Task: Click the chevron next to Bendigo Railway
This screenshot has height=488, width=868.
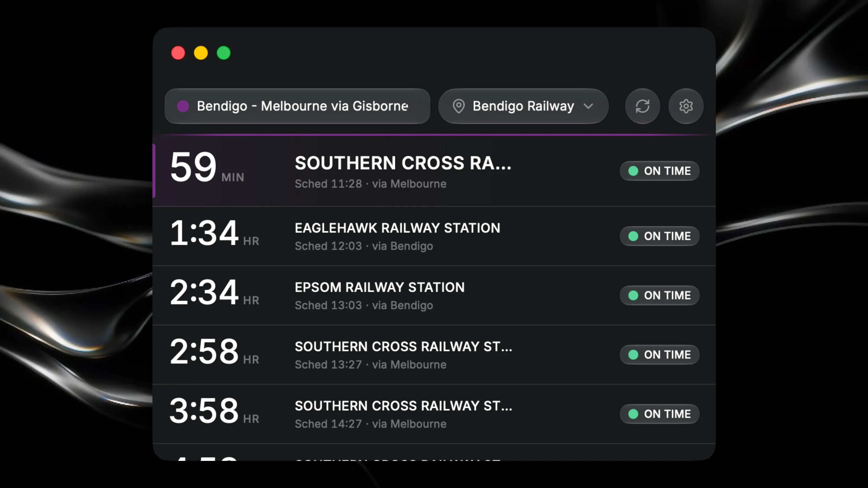Action: 588,107
